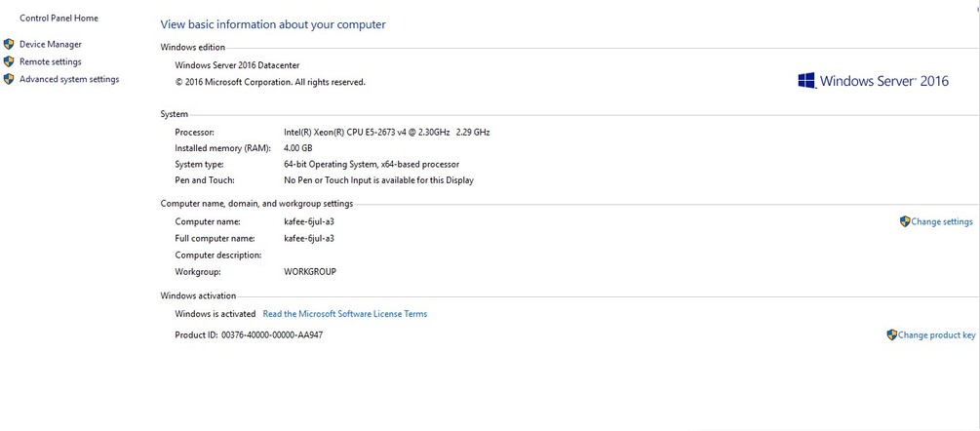Select the Computer name value kafee-6jul-a3
This screenshot has height=431, width=980.
[x=309, y=221]
